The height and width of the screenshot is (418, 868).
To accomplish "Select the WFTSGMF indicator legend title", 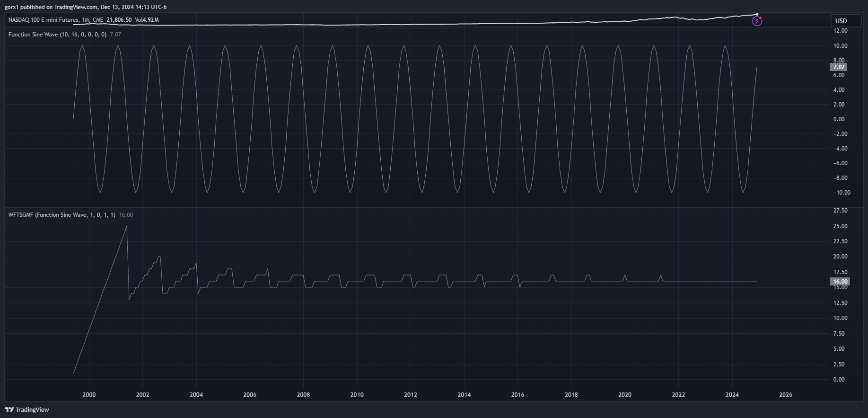I will tap(61, 215).
